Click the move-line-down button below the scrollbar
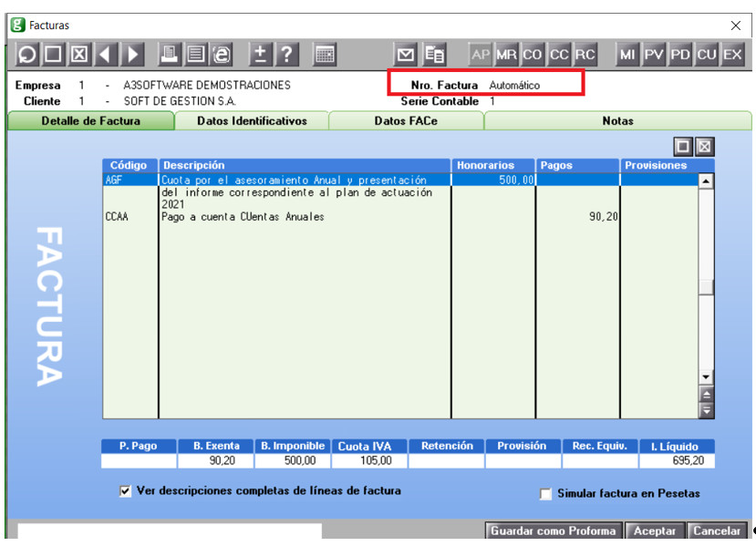Image resolution: width=756 pixels, height=546 pixels. [706, 410]
